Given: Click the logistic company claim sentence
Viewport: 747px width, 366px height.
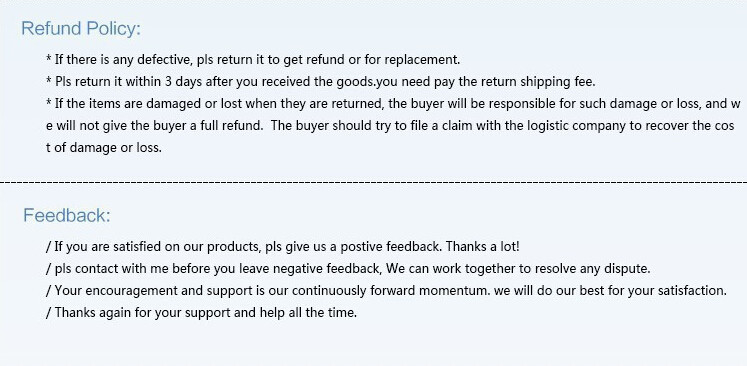Looking at the screenshot, I should click(502, 126).
